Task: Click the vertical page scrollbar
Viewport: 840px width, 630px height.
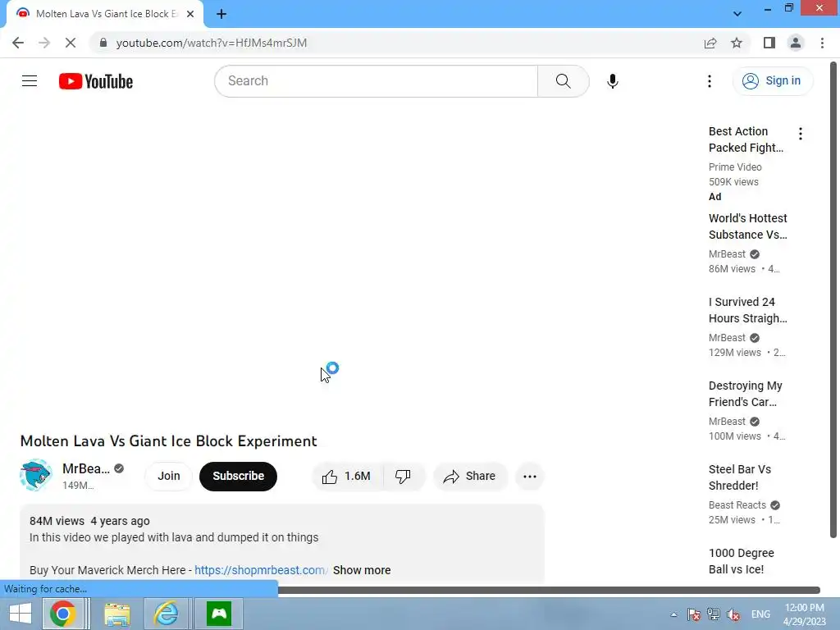Action: [x=833, y=300]
